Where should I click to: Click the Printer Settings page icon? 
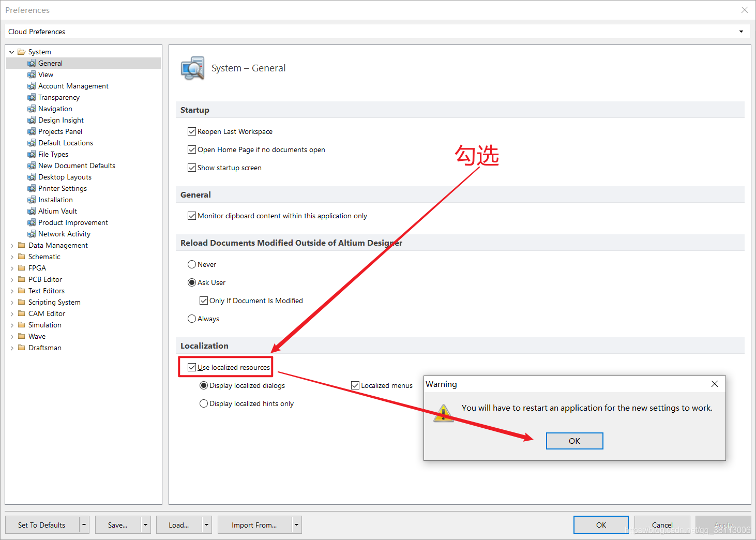[x=32, y=188]
